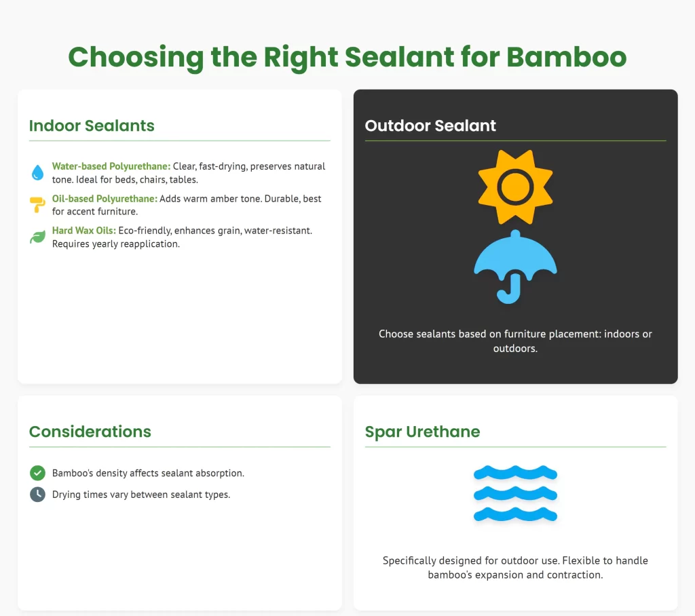Click the Spar Urethane heading
This screenshot has height=616, width=695.
pos(422,432)
